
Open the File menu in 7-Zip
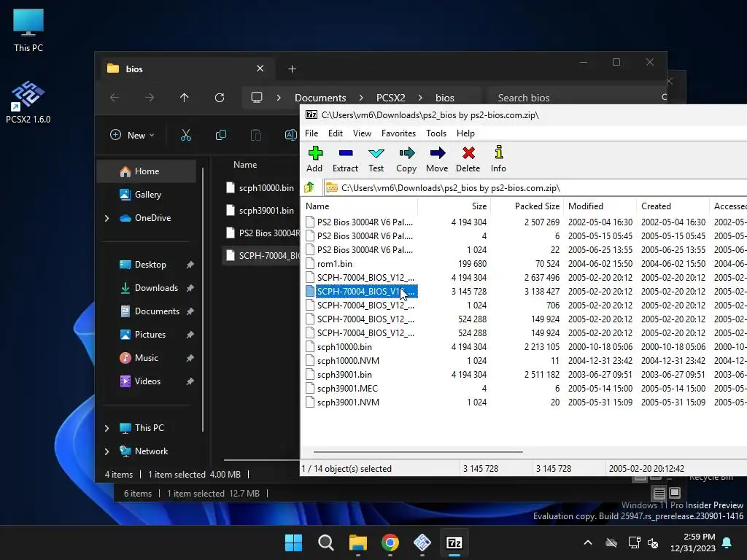(311, 133)
